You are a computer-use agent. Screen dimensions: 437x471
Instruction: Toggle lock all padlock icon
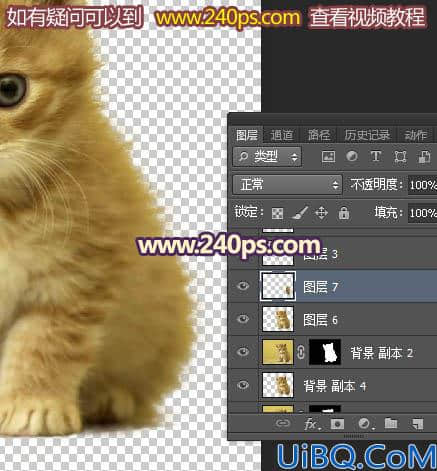click(x=344, y=213)
